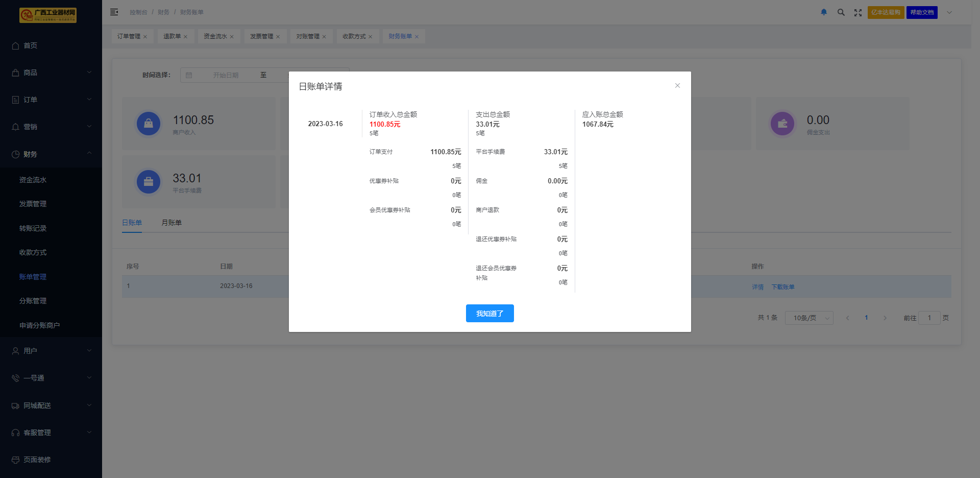
Task: Select 发票管理 in the sidebar
Action: pos(33,204)
